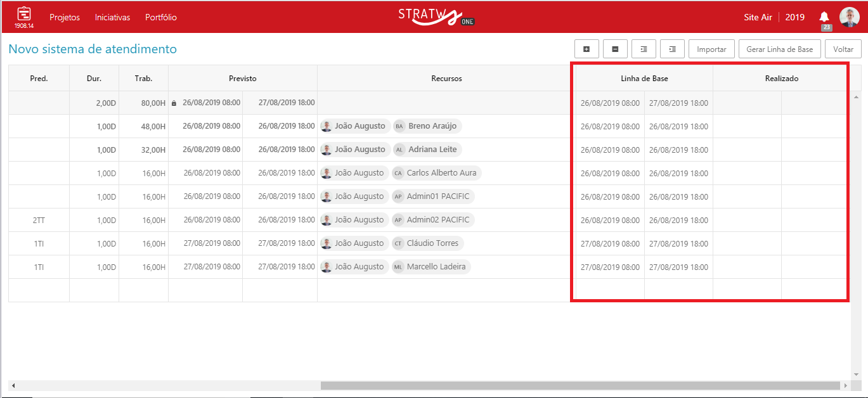Click the project clipboard logo icon

tap(24, 15)
